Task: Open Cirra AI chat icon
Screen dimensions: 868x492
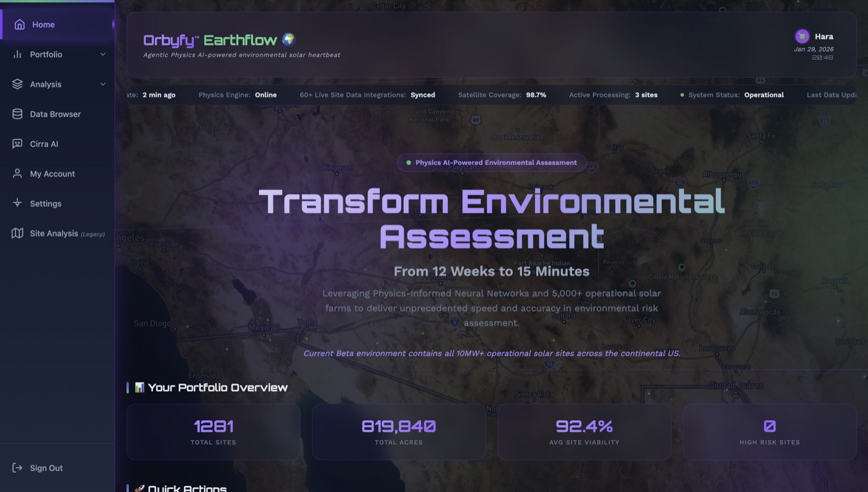Action: [19, 143]
